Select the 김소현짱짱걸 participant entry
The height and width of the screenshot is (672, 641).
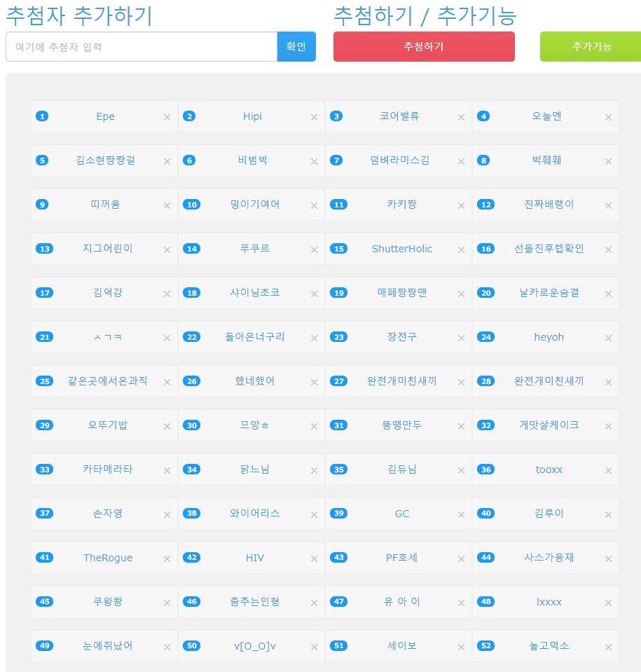(105, 160)
